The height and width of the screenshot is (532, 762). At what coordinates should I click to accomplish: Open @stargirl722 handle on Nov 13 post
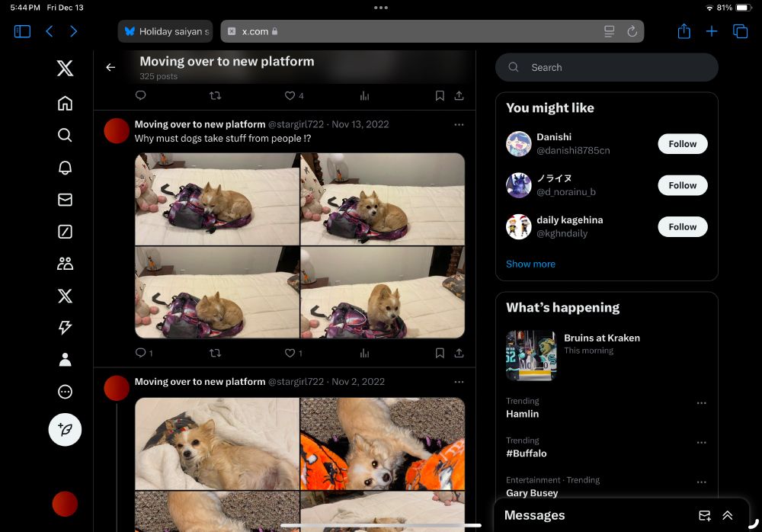tap(296, 124)
